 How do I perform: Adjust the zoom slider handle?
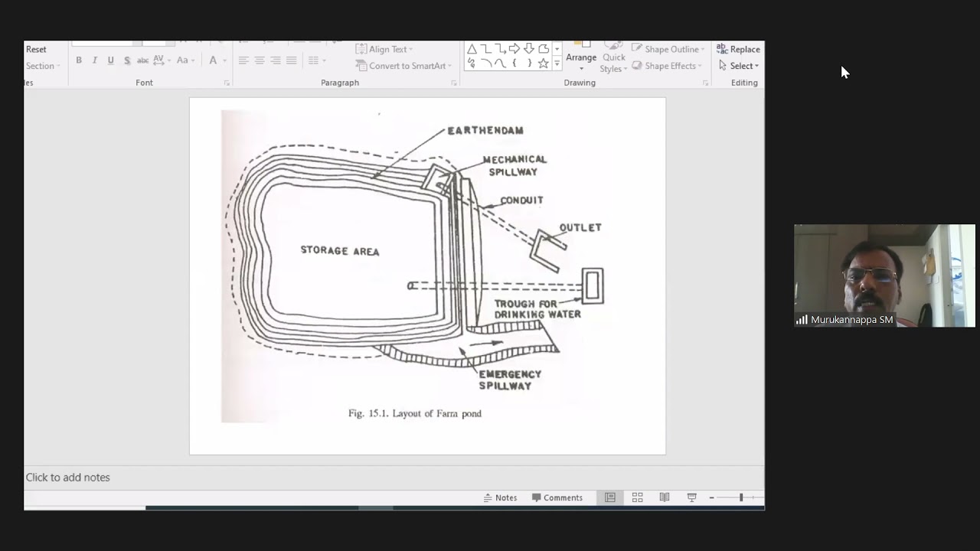point(741,497)
